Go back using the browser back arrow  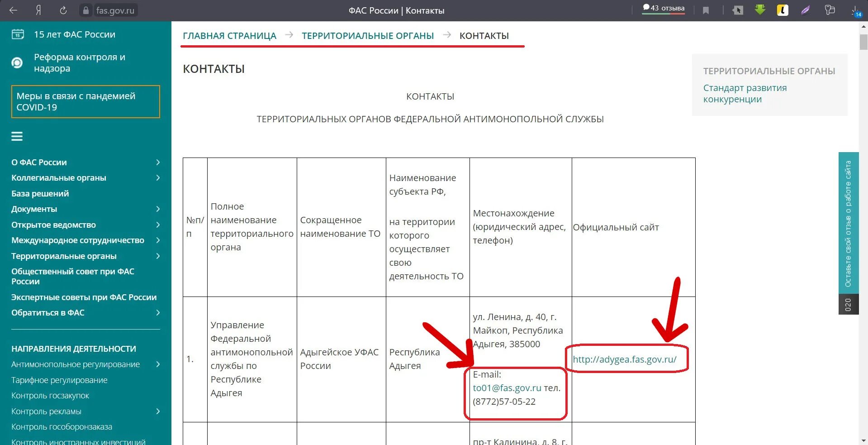(x=13, y=10)
